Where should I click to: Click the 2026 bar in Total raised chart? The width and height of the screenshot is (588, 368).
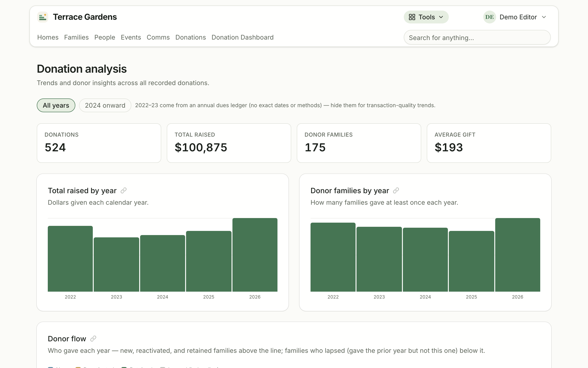255,255
